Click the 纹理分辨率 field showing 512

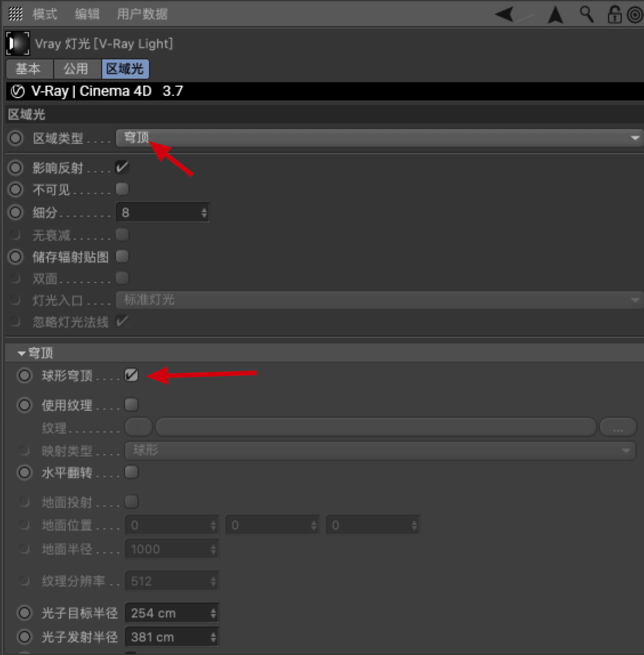171,581
